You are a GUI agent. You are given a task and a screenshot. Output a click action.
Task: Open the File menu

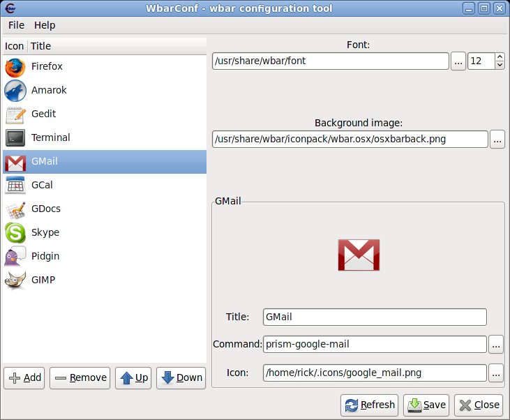pos(16,25)
